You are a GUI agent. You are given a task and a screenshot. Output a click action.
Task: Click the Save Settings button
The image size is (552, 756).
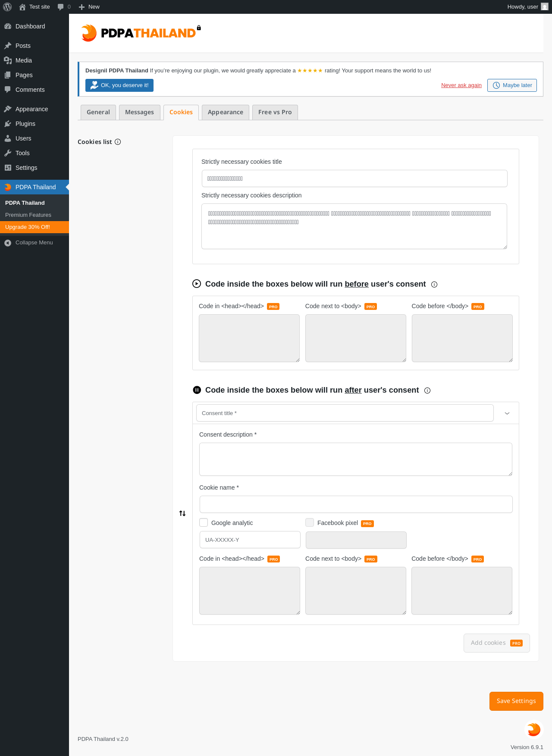click(x=516, y=701)
